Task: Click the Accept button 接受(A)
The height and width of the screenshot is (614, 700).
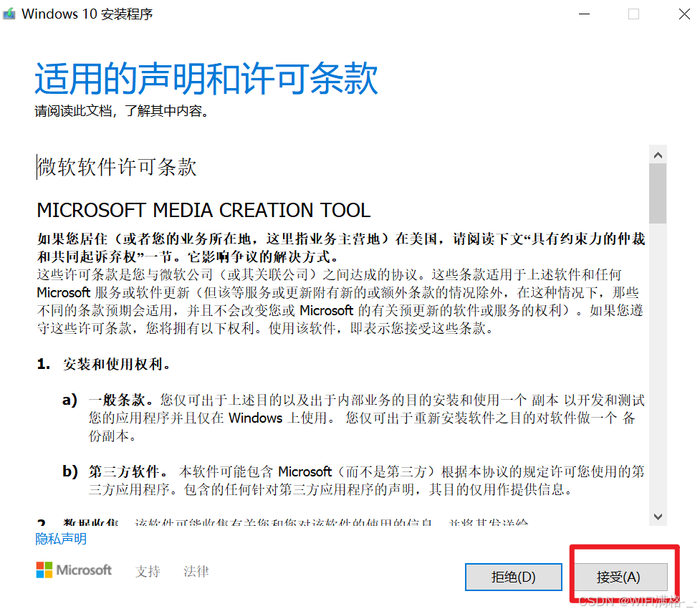Action: point(620,577)
